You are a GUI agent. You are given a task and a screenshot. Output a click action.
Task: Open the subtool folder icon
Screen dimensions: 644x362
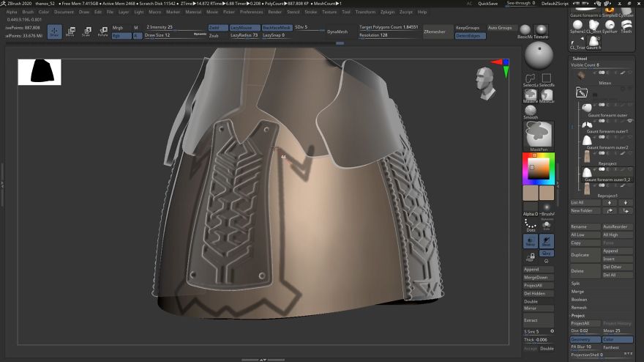click(x=581, y=92)
